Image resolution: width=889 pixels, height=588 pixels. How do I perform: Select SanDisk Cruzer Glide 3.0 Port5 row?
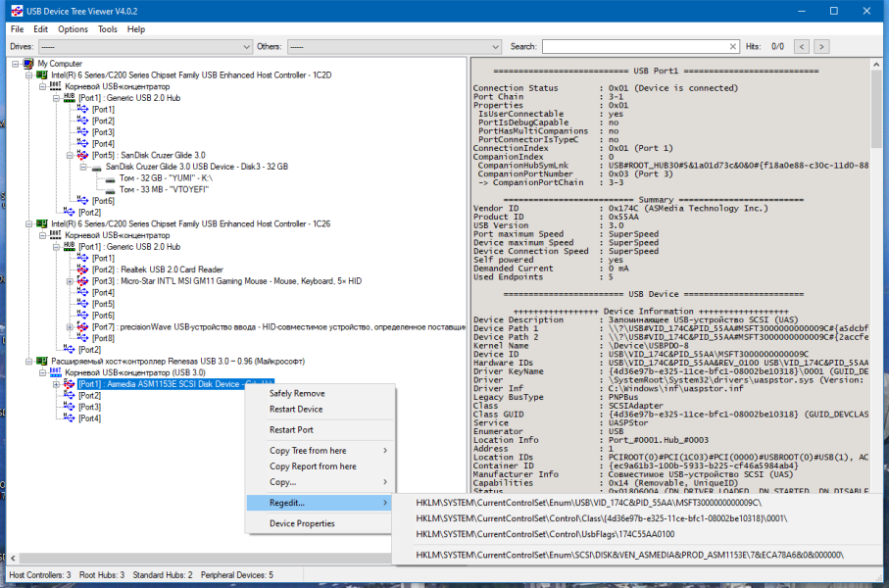point(149,156)
